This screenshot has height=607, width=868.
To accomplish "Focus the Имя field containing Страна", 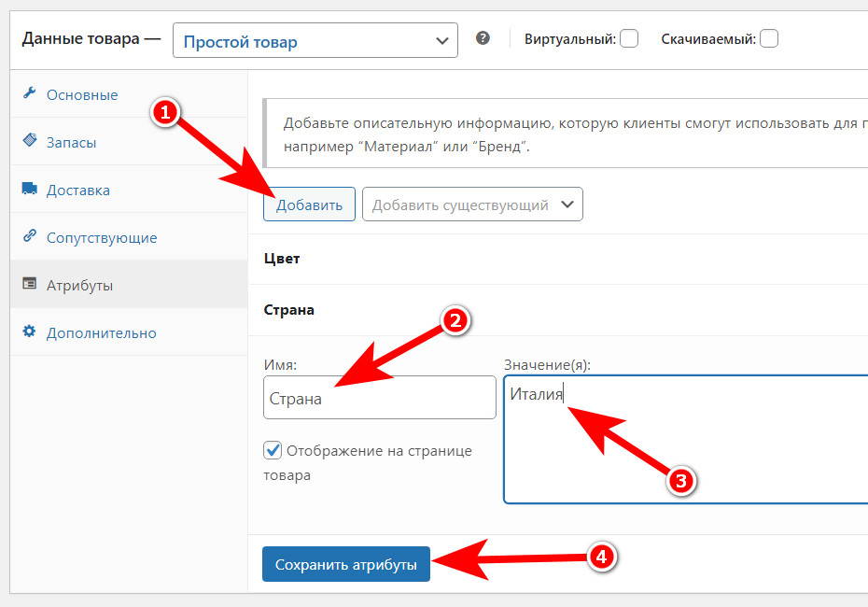I will 380,398.
